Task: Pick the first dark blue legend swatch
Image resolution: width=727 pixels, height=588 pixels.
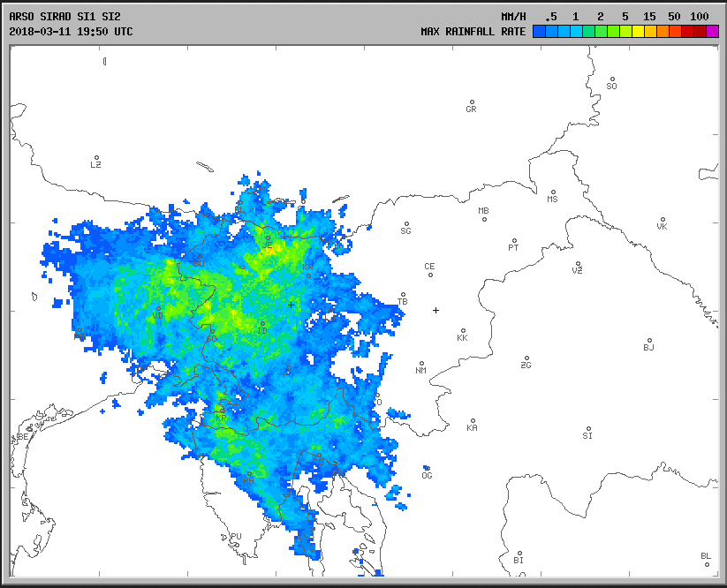Action: pyautogui.click(x=539, y=32)
